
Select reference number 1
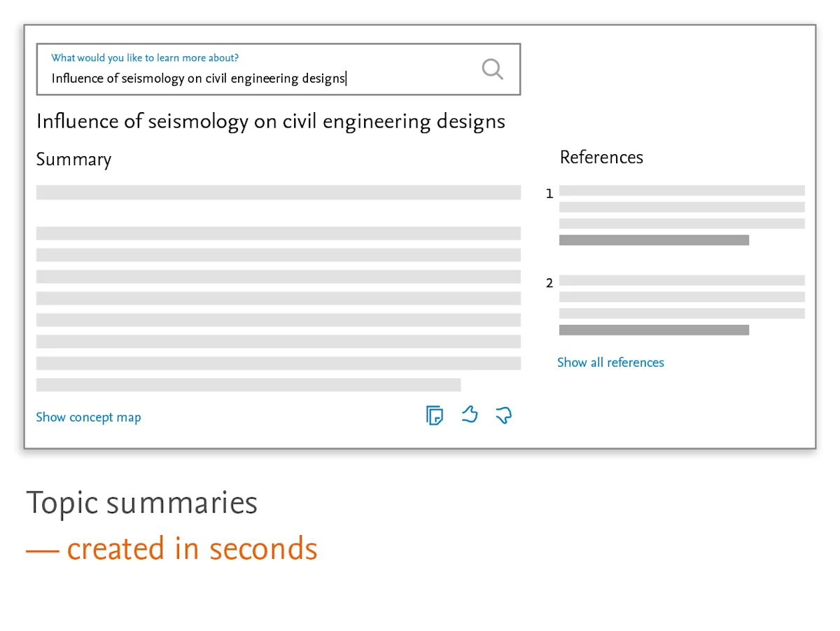click(549, 193)
